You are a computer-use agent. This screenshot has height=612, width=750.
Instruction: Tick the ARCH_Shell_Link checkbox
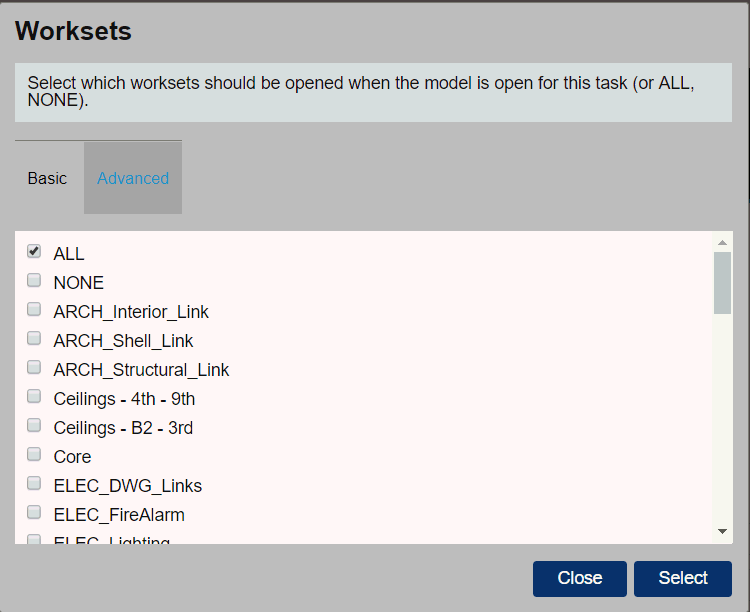pyautogui.click(x=34, y=338)
